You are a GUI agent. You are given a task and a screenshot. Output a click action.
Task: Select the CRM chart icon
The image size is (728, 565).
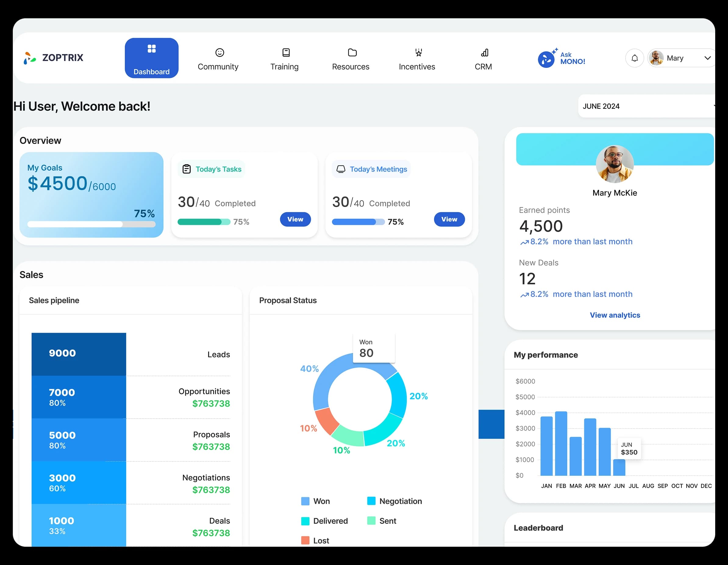click(484, 52)
